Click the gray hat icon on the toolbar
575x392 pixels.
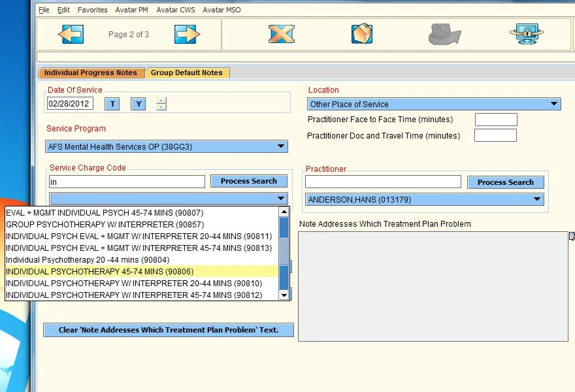pos(444,33)
